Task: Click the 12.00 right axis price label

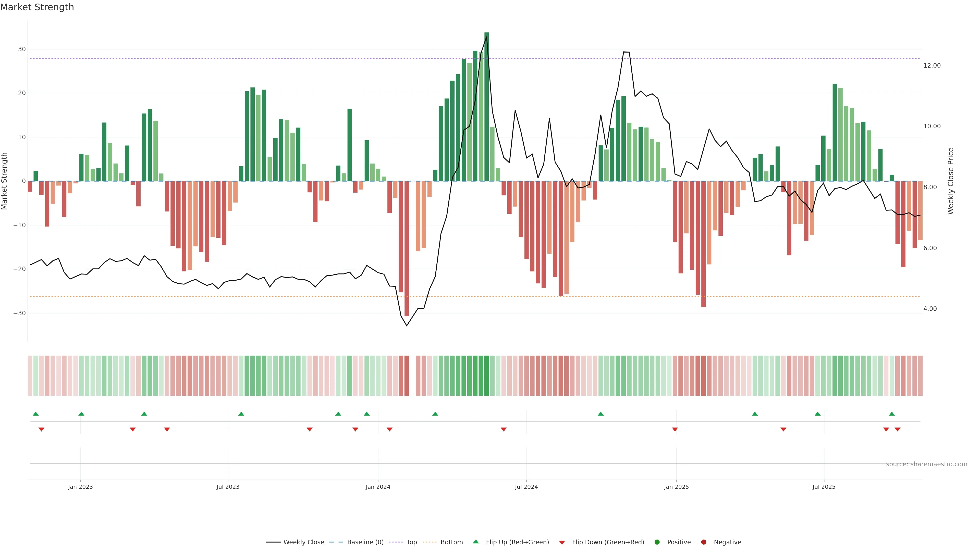Action: point(932,65)
